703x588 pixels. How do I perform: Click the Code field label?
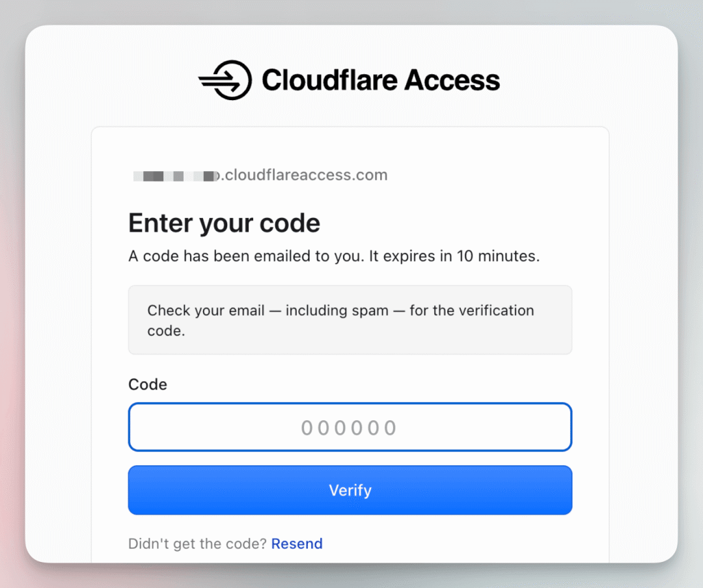[x=148, y=384]
